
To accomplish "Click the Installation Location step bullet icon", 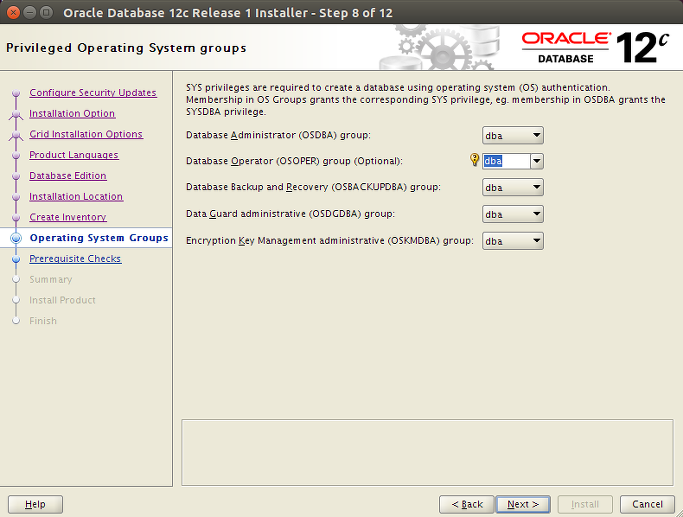I will pyautogui.click(x=16, y=197).
